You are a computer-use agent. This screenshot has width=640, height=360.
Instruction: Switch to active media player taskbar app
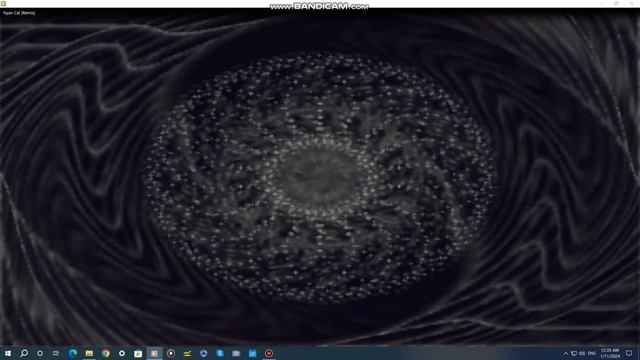[155, 353]
